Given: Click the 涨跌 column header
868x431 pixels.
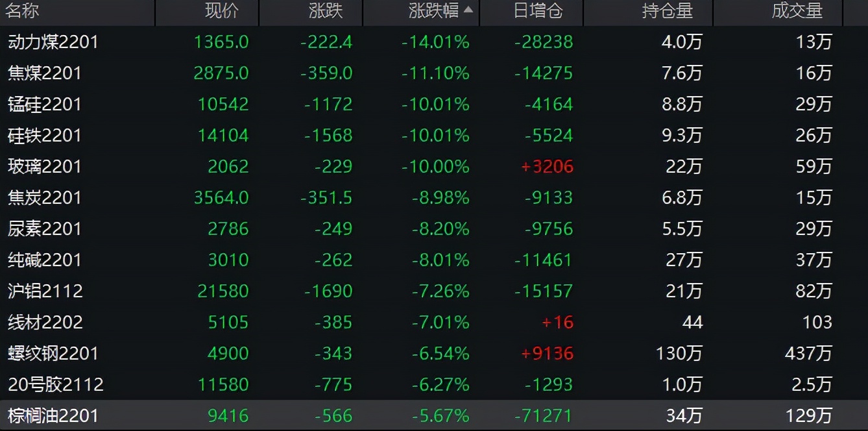Looking at the screenshot, I should 326,11.
